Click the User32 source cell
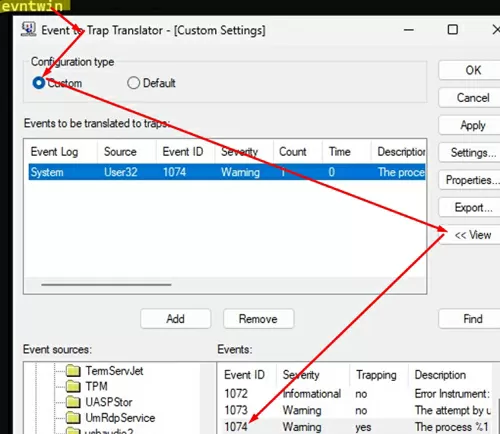This screenshot has width=500, height=434. pyautogui.click(x=120, y=172)
